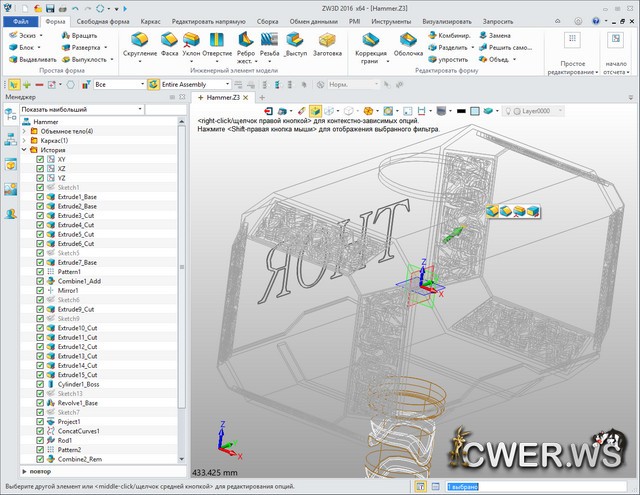Viewport: 640px width, 495px height.
Task: Disable the Cylinder1_Boss checkbox
Action: (x=40, y=384)
